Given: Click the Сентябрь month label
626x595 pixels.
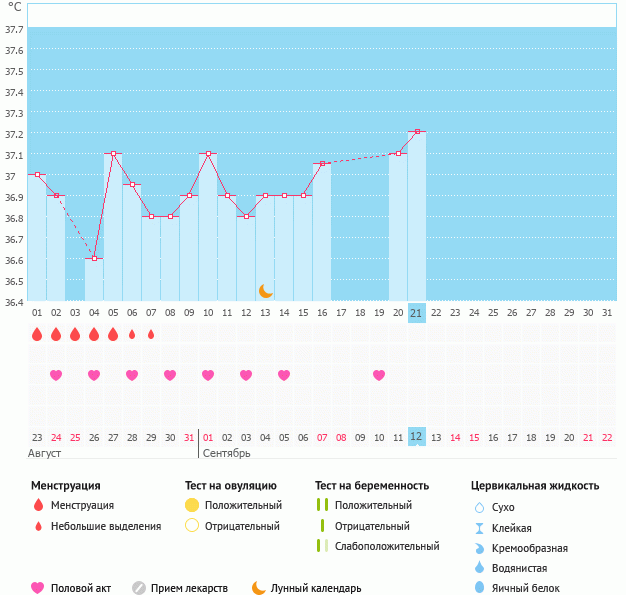Looking at the screenshot, I should coord(227,454).
